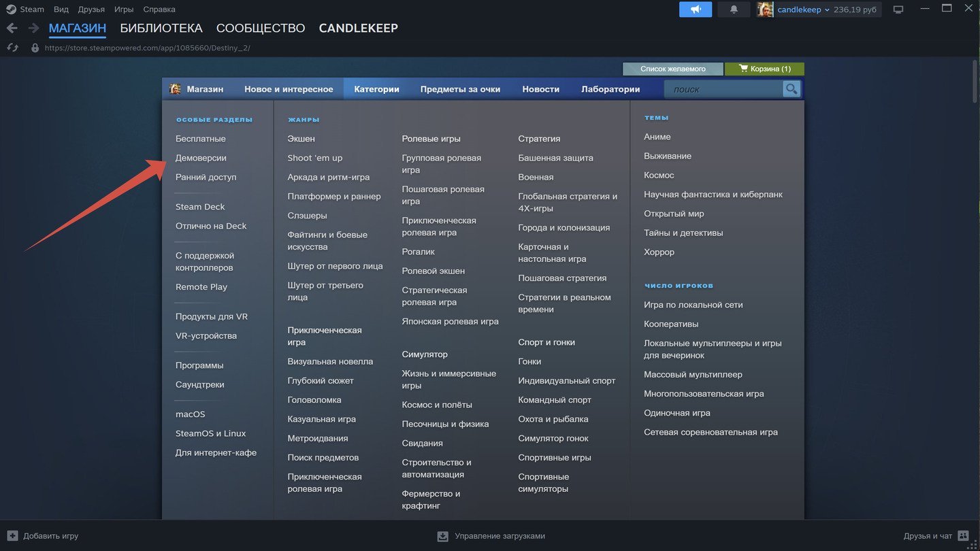Open the friends list icon at bottom right

(x=963, y=536)
